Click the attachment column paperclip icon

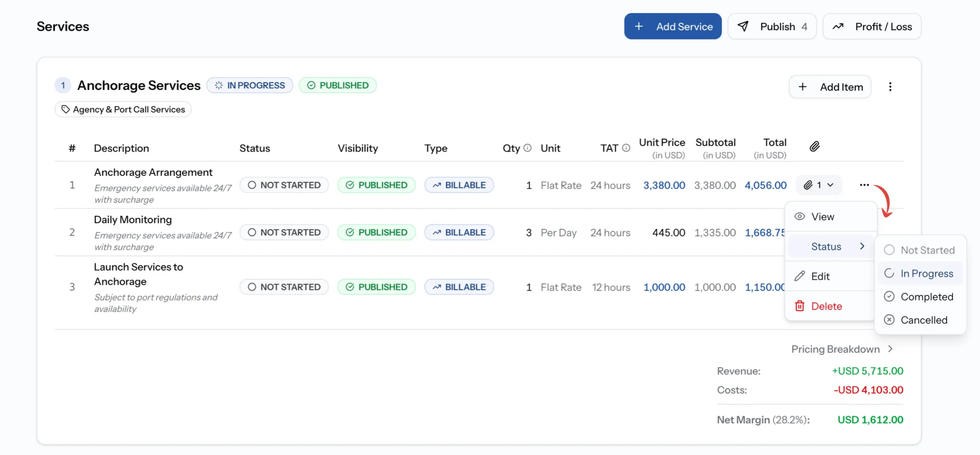[814, 147]
